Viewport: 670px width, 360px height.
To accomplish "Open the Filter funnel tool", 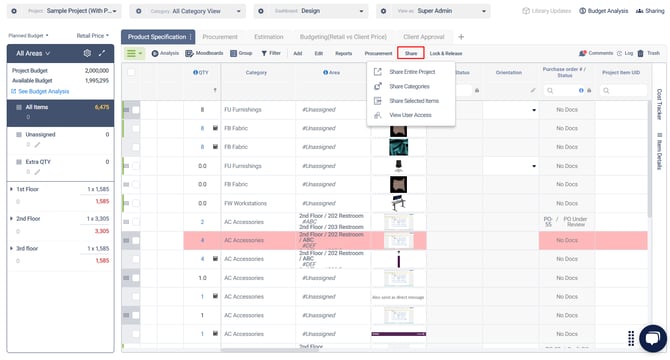I will [264, 53].
